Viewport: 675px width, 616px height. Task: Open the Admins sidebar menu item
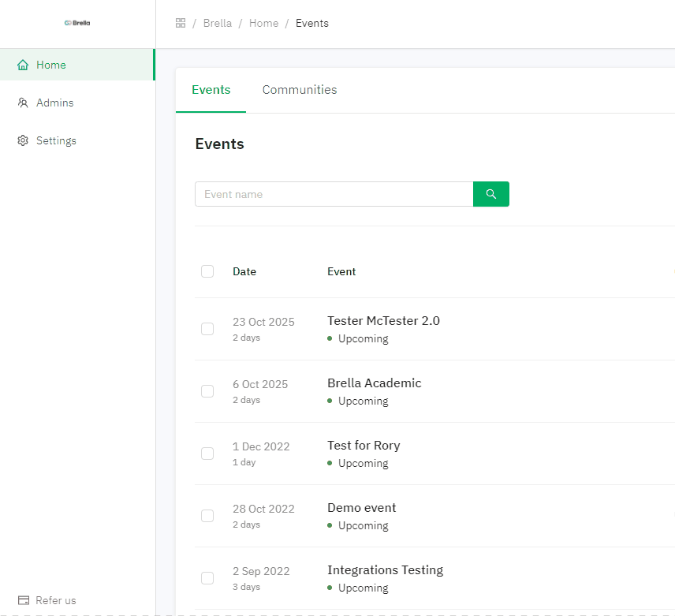[77, 103]
